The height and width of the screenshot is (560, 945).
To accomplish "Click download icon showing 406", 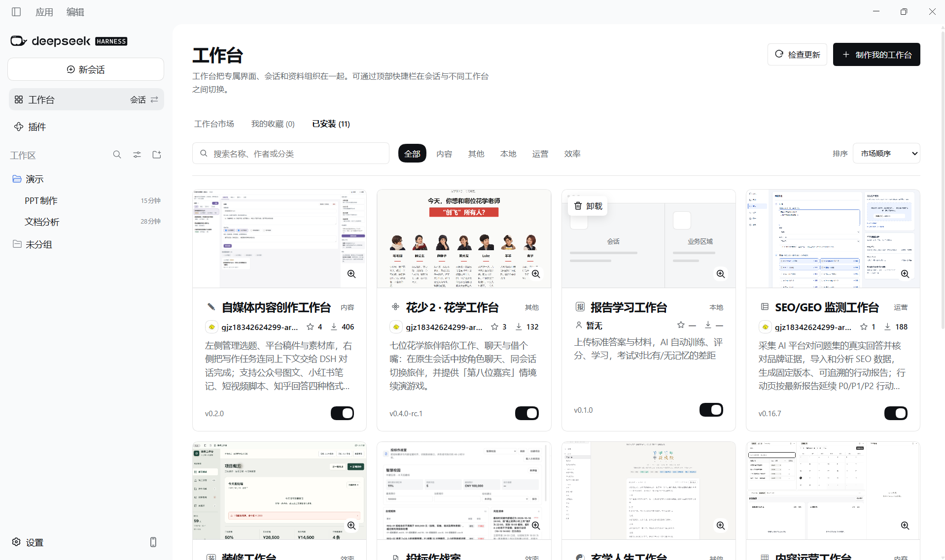I will coord(334,327).
